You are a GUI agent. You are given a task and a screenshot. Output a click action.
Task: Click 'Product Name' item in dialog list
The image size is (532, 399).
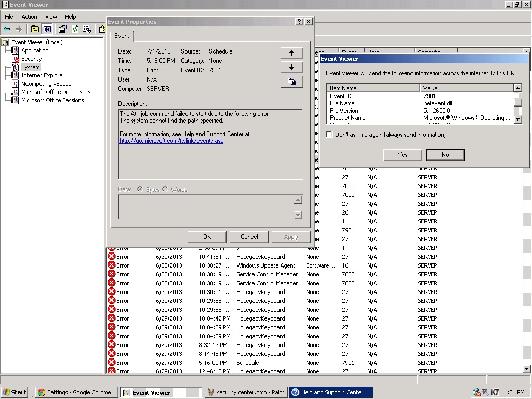(x=348, y=118)
